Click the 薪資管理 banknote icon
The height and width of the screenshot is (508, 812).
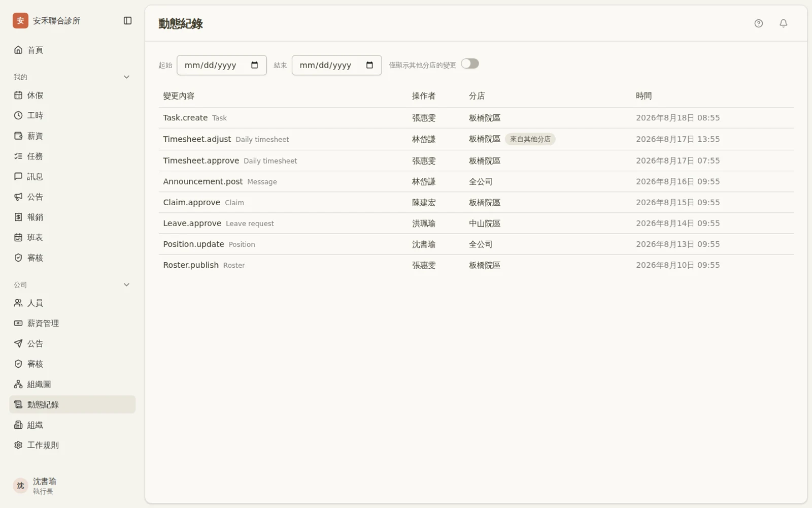pos(18,324)
